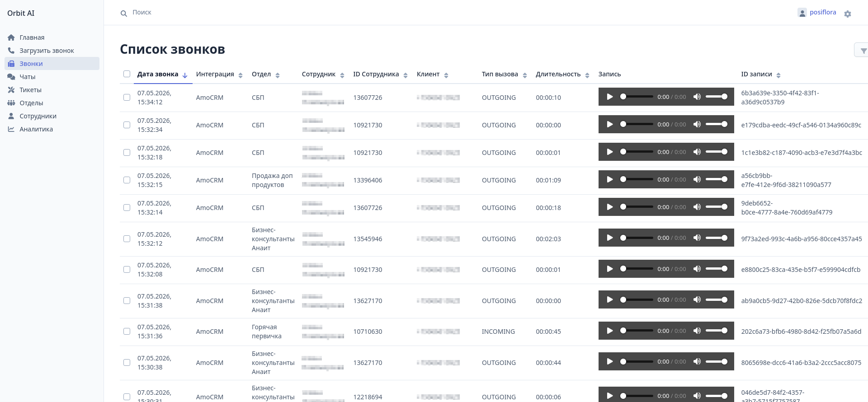Select checkbox for 15:31:38 call row
This screenshot has width=868, height=402.
[x=127, y=300]
